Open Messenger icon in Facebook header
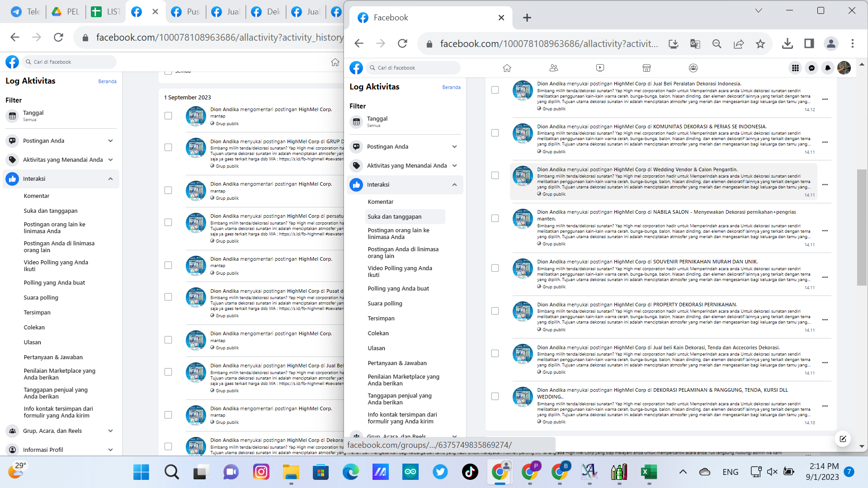This screenshot has width=868, height=488. click(x=812, y=68)
